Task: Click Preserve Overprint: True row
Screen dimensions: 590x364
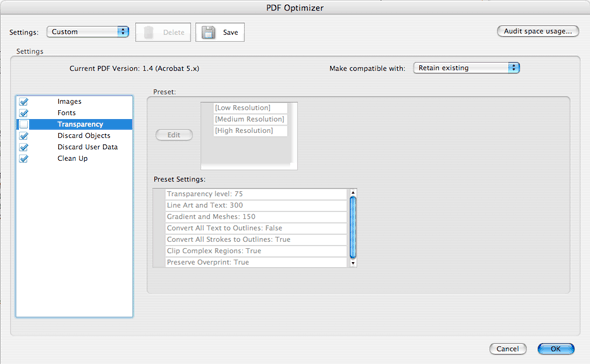Action: pos(256,262)
